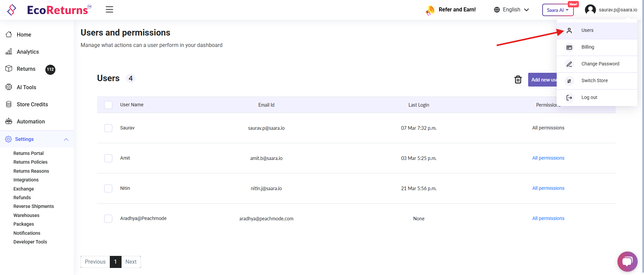This screenshot has width=644, height=275.
Task: Click the Store Credits coins icon
Action: coord(9,104)
